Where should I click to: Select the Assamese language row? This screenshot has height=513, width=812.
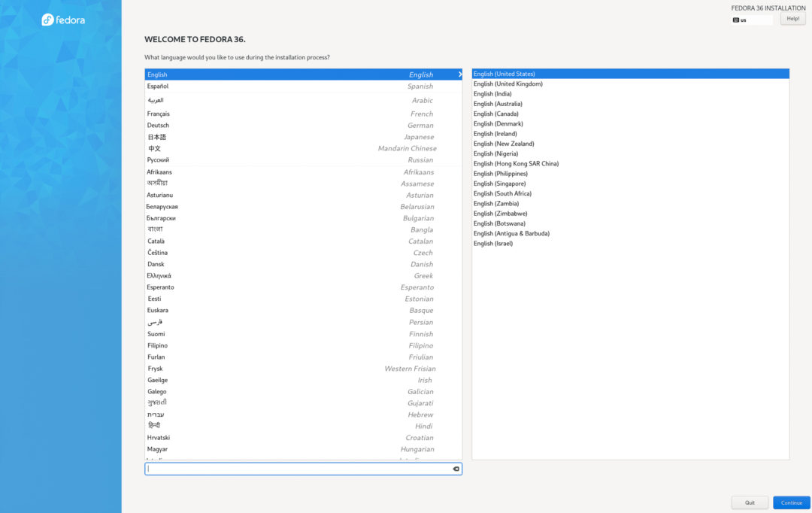pyautogui.click(x=304, y=184)
